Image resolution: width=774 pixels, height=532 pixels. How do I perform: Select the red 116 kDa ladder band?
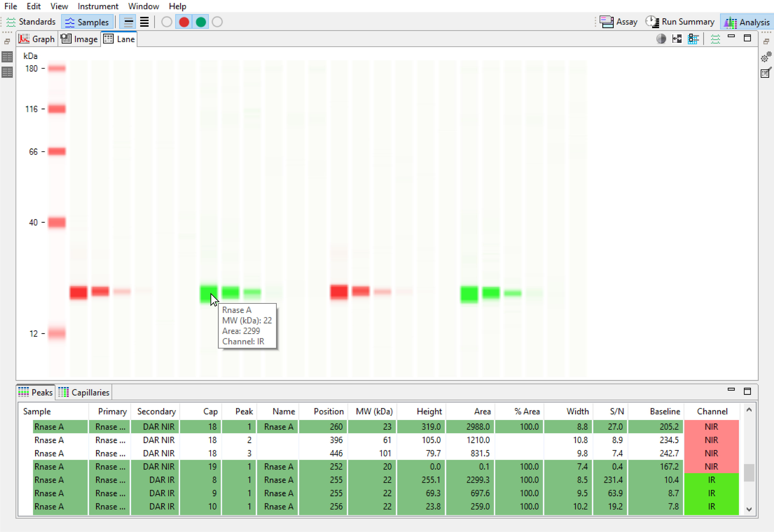pyautogui.click(x=57, y=109)
